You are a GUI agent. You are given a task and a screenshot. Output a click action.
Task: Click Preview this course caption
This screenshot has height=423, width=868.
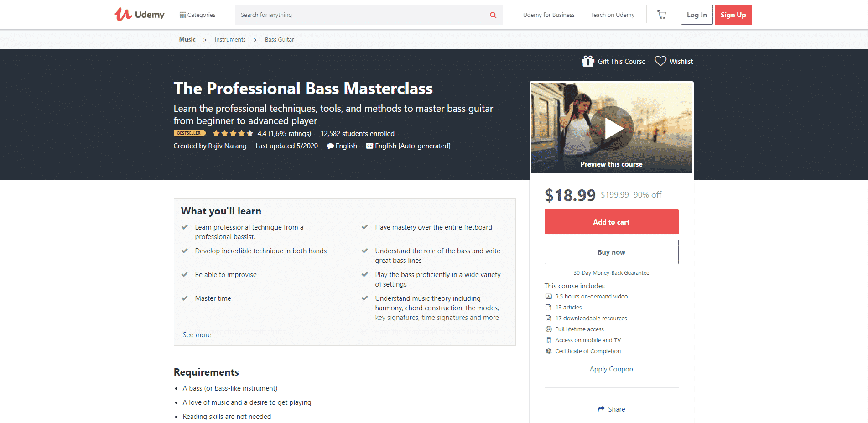611,164
